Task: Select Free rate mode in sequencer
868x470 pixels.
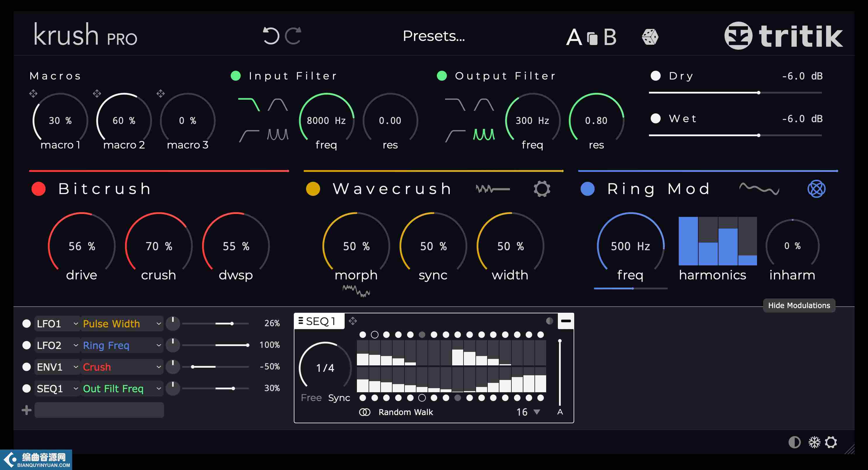Action: coord(311,398)
